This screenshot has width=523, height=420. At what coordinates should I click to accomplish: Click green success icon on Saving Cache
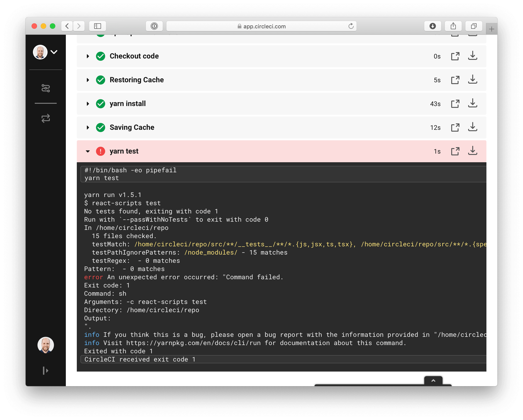100,128
